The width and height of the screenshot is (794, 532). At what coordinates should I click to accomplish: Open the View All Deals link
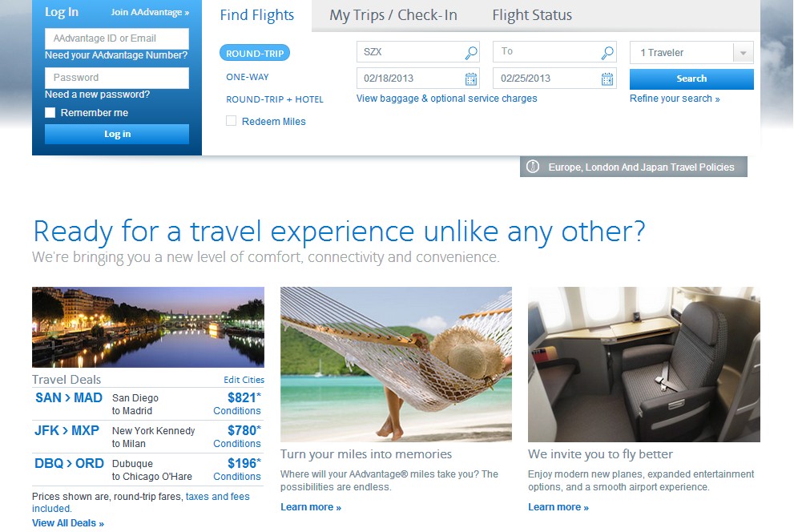tap(68, 523)
